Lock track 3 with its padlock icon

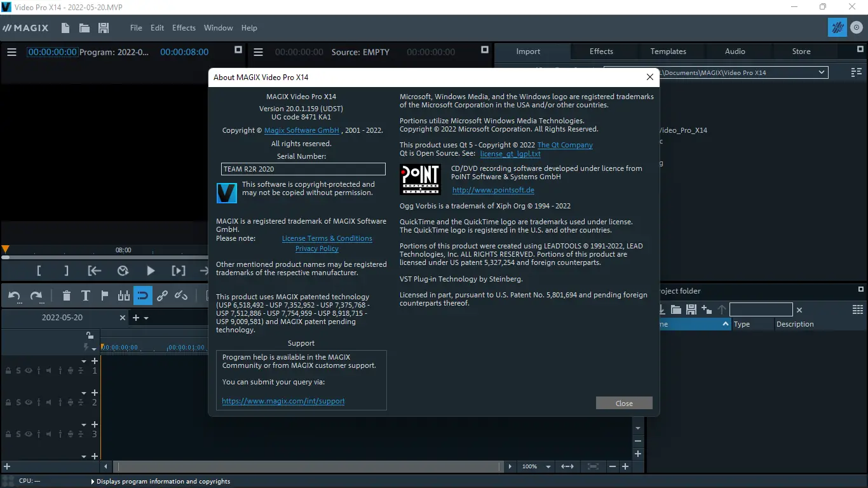coord(8,435)
